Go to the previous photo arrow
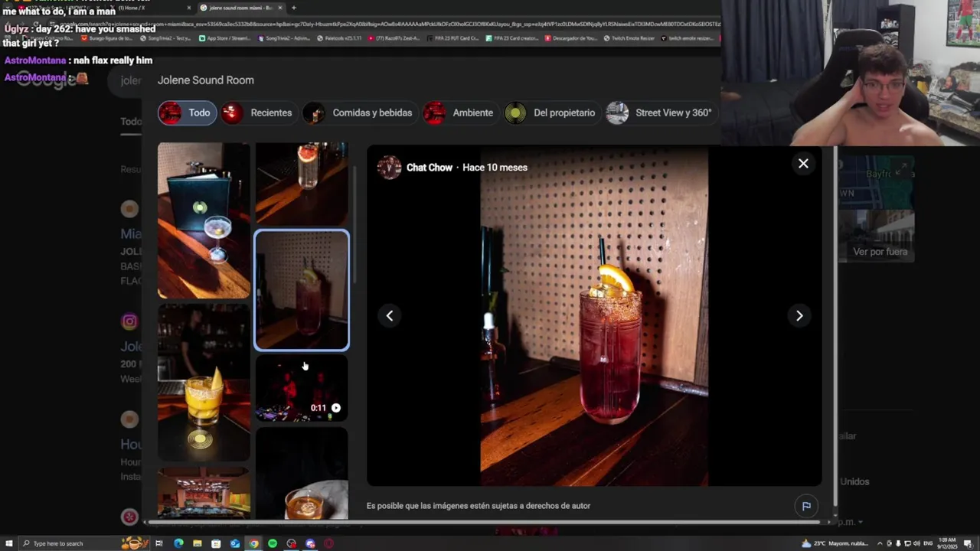The image size is (980, 551). (390, 315)
